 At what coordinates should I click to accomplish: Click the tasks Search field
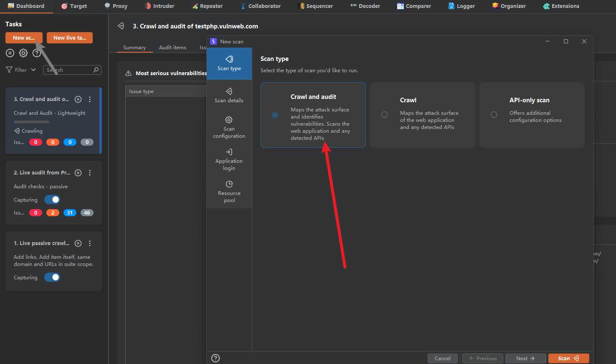[x=72, y=70]
